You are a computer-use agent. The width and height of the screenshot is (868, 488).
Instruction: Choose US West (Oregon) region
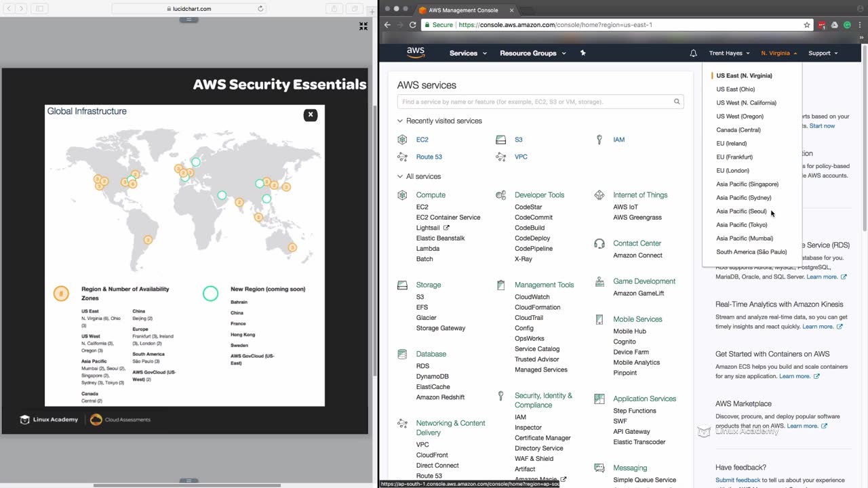point(739,116)
